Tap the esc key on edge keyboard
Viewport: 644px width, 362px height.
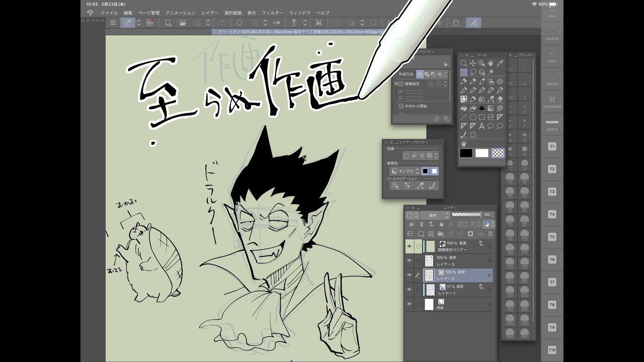pos(552,11)
